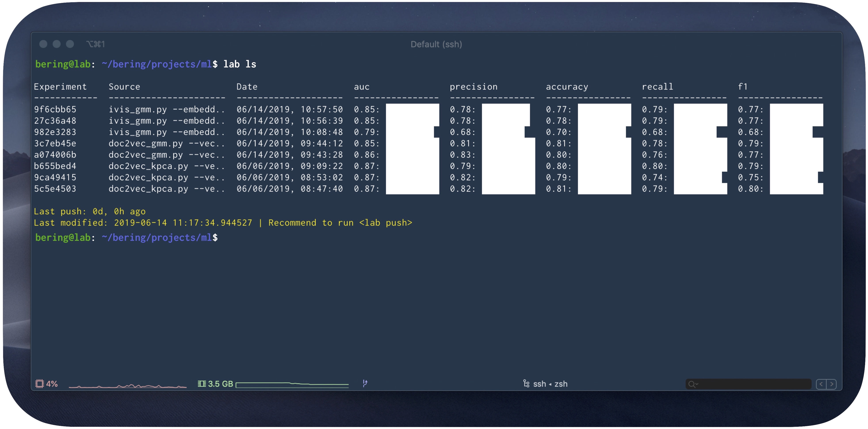The height and width of the screenshot is (429, 868).
Task: Click the 'f1' column header
Action: click(743, 87)
